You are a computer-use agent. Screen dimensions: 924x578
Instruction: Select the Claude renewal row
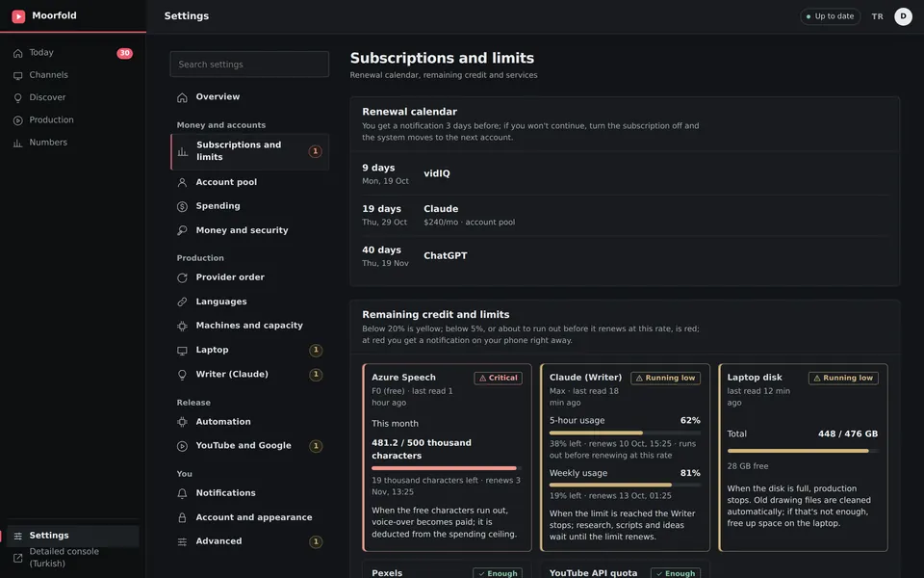625,215
